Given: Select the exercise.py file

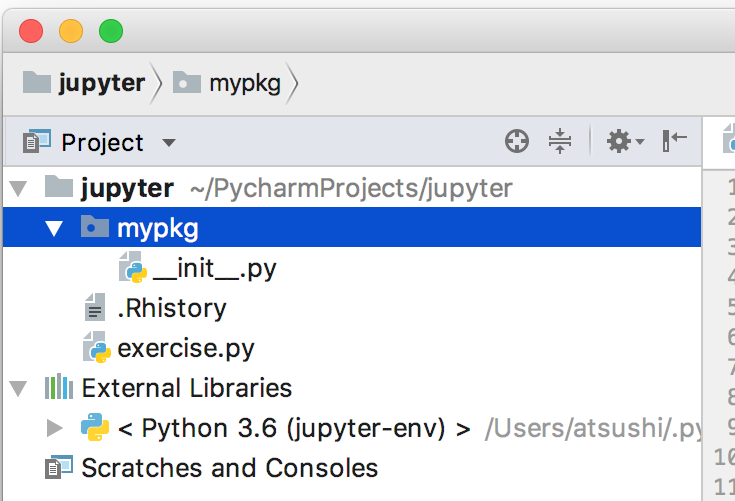Looking at the screenshot, I should tap(185, 349).
